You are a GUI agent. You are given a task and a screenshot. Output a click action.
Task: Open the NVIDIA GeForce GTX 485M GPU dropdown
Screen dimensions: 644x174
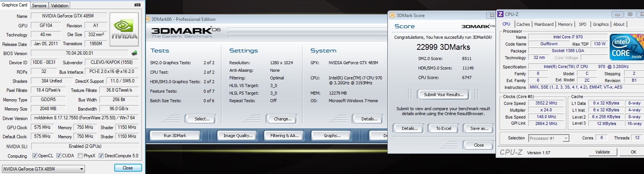coord(43,169)
